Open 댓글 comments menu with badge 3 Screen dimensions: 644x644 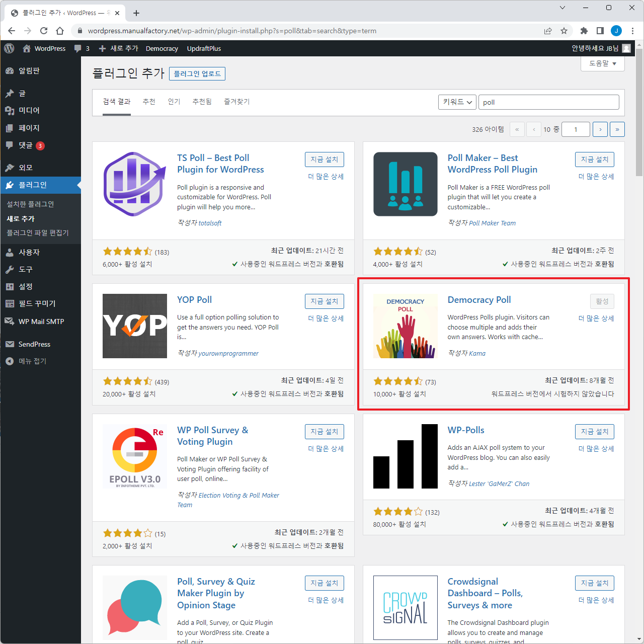click(x=40, y=145)
